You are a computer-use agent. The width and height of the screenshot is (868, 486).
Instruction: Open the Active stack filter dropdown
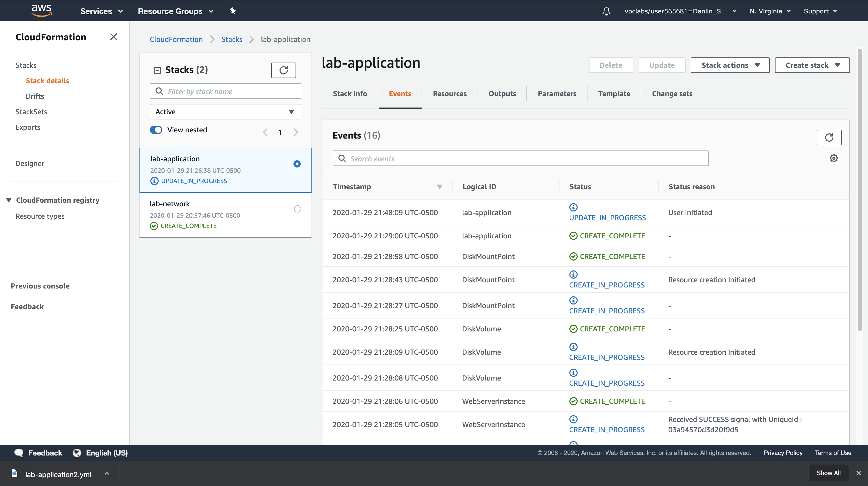tap(225, 112)
